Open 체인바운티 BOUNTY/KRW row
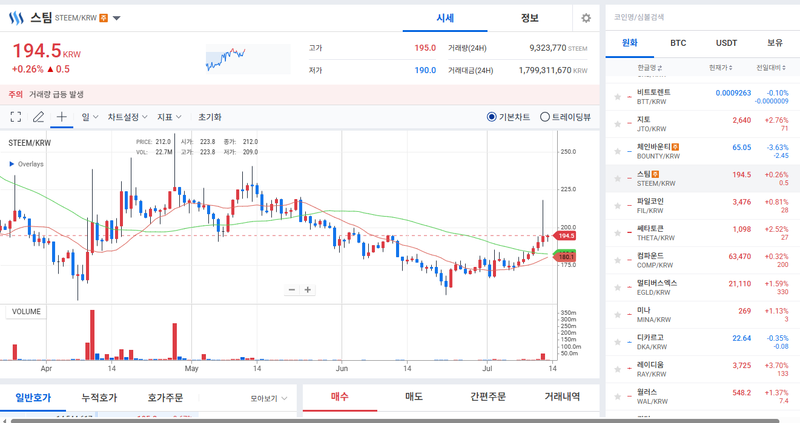800x423 pixels. pos(703,152)
